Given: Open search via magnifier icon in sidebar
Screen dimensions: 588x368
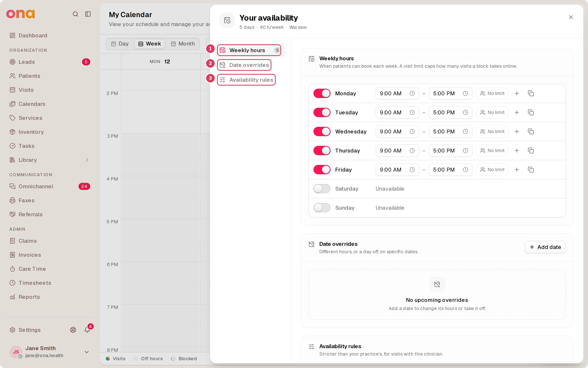Looking at the screenshot, I should click(75, 14).
